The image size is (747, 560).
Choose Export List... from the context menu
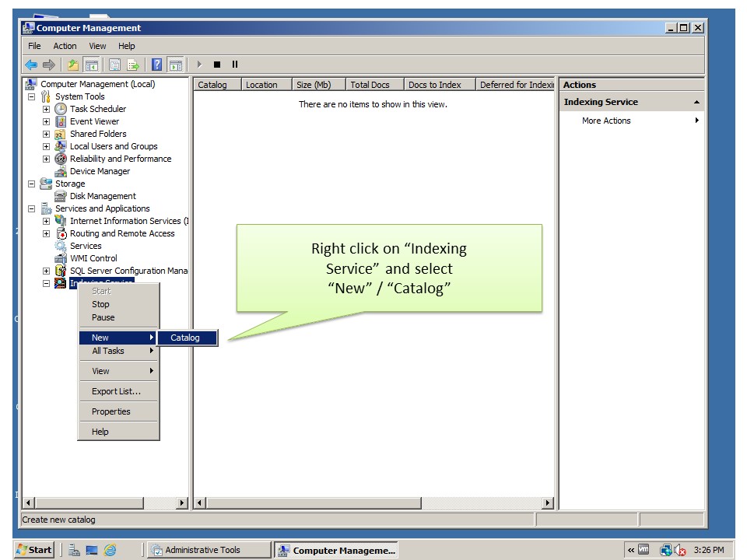[118, 391]
